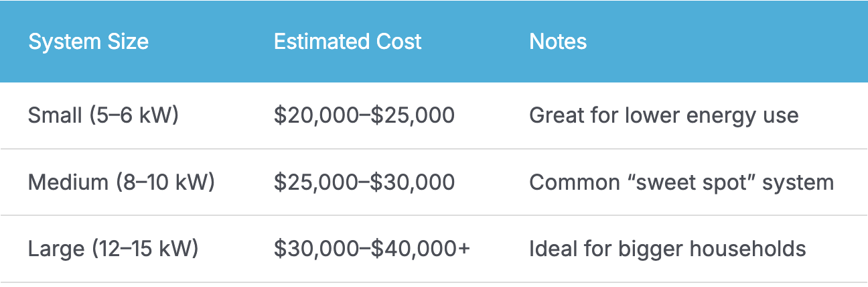This screenshot has width=868, height=287.
Task: Select the Small system size cell
Action: point(103,115)
